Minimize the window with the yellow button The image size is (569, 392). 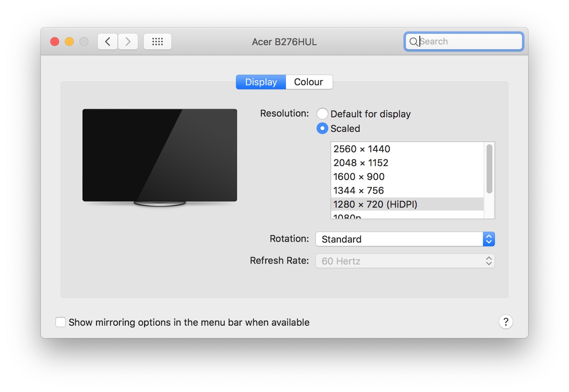pyautogui.click(x=69, y=42)
